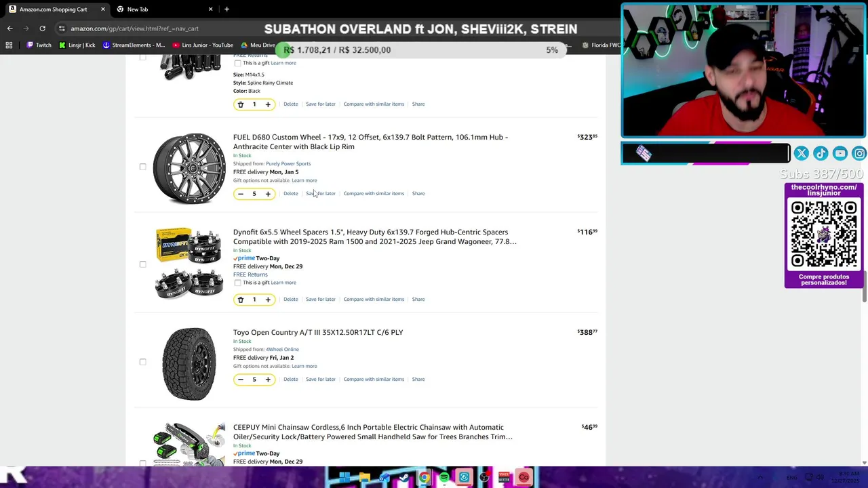
Task: Increase Dynofit wheel spacers quantity
Action: 268,300
